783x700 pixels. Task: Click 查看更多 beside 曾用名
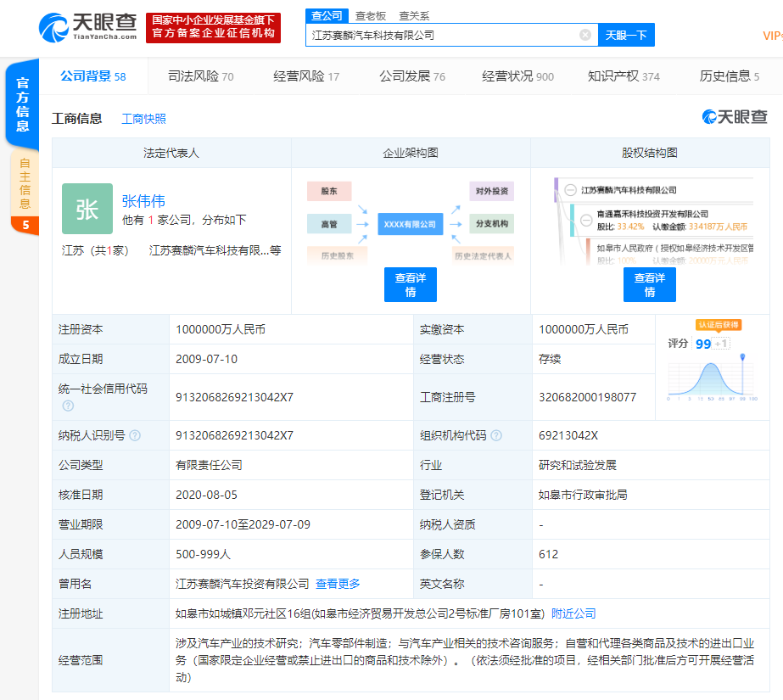click(337, 584)
